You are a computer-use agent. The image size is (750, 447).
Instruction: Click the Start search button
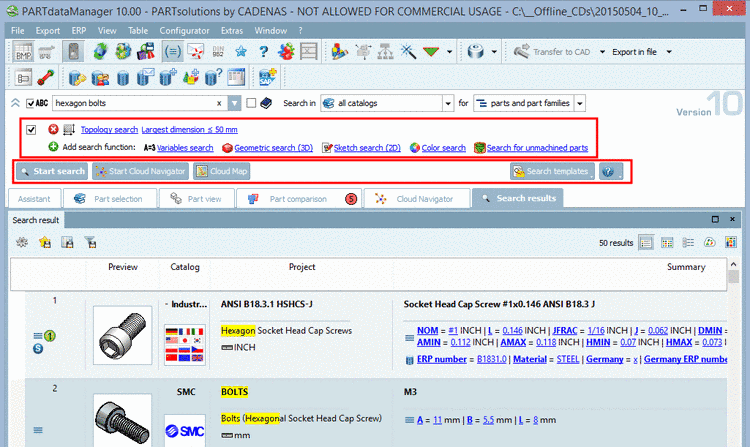click(52, 171)
